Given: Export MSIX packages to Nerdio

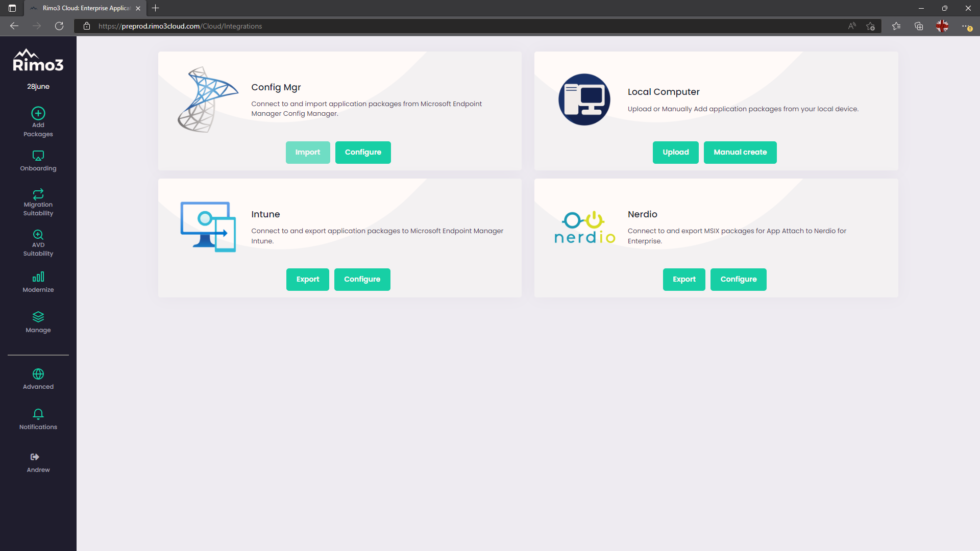Looking at the screenshot, I should [x=684, y=280].
